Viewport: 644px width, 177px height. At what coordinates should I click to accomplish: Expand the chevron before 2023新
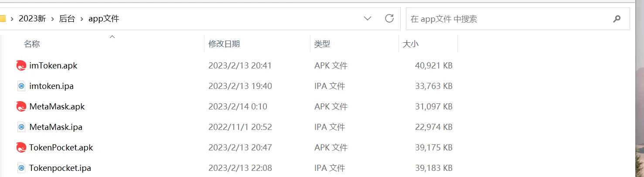12,19
